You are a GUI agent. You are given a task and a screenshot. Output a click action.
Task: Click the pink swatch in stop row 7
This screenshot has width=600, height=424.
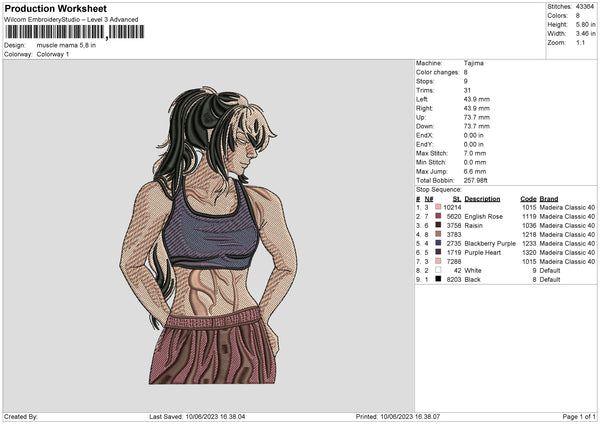438,261
